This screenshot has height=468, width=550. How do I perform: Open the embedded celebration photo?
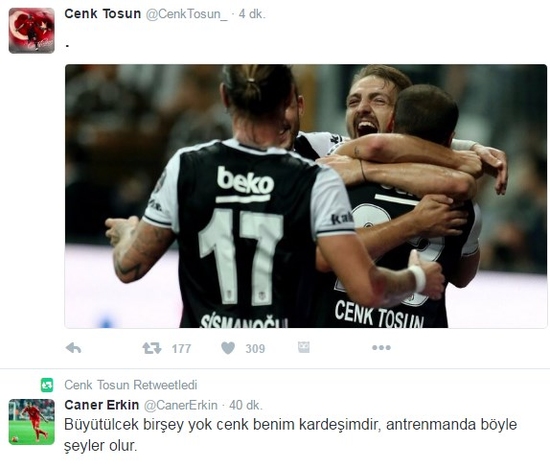coord(306,196)
